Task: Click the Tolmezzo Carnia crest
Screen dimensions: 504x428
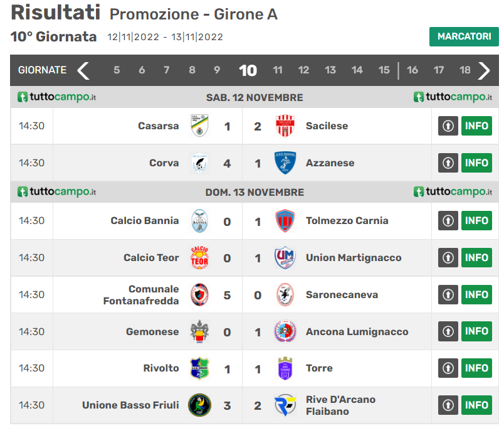Action: 286,221
